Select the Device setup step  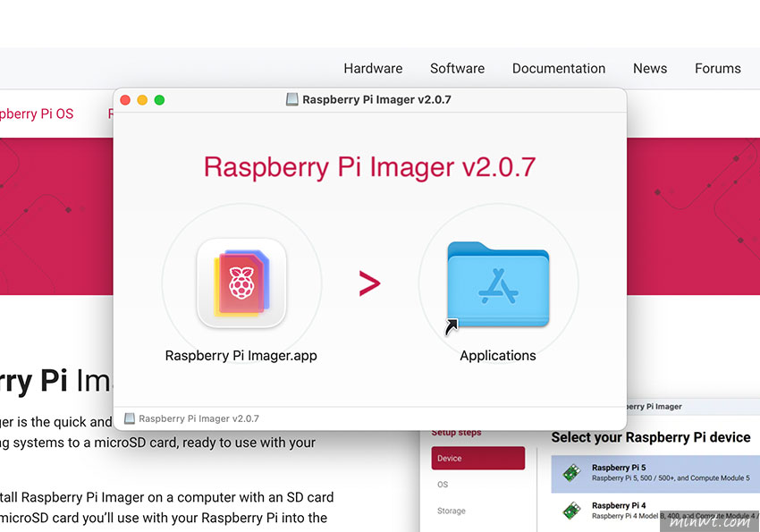[x=478, y=458]
